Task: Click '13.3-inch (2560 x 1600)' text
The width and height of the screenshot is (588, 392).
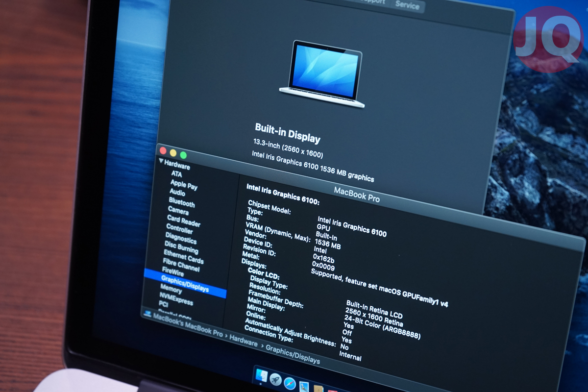Action: (x=288, y=148)
